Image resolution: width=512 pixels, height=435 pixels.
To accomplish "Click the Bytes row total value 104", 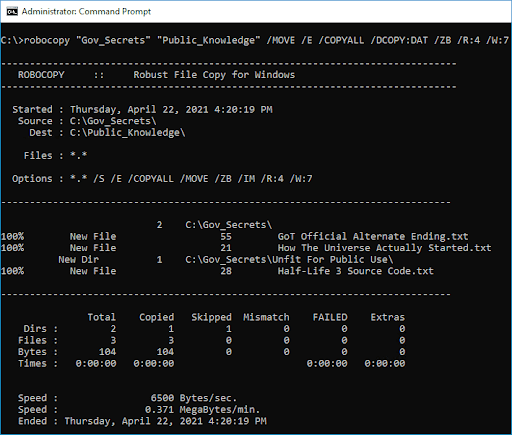I will (x=107, y=352).
